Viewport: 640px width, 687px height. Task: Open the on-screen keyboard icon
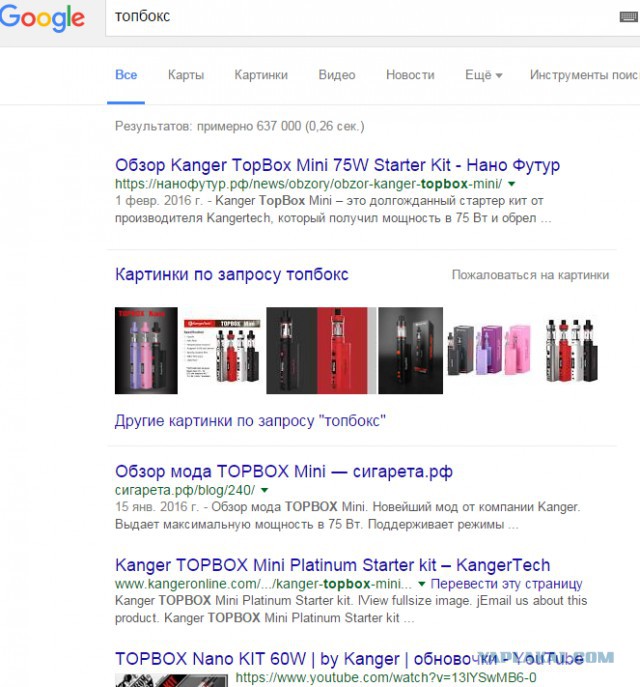[629, 17]
